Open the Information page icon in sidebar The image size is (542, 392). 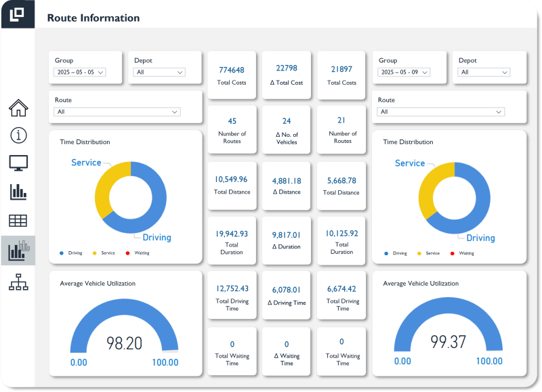(18, 135)
